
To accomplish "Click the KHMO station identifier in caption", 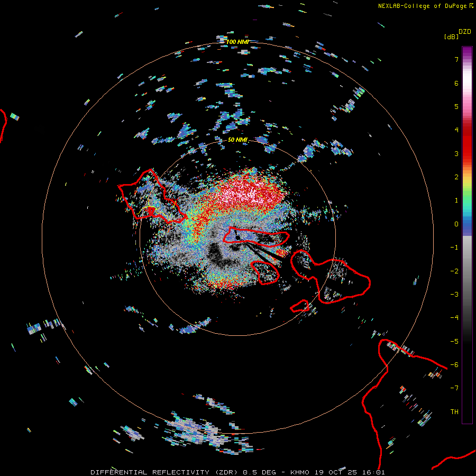I will point(300,472).
